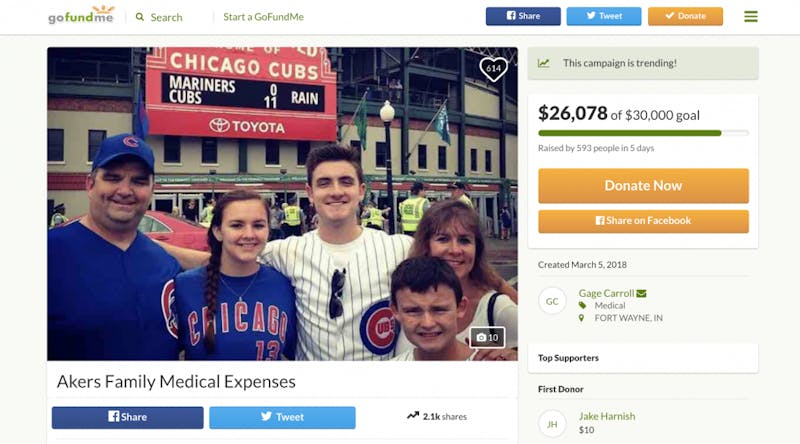Click the header Tweet button
This screenshot has width=800, height=444.
tap(604, 16)
